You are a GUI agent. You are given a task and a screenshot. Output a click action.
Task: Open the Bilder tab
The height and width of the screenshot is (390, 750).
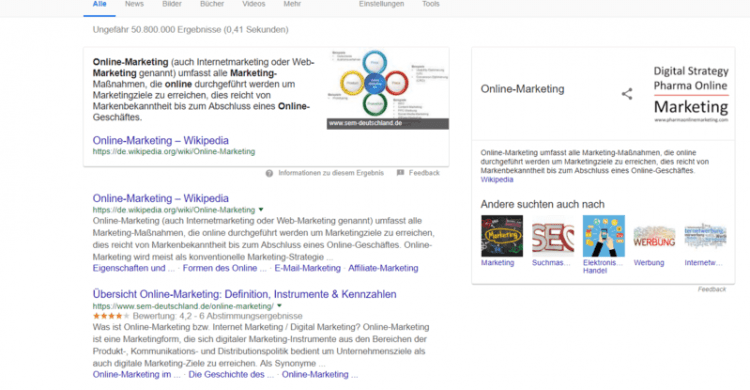(x=172, y=4)
